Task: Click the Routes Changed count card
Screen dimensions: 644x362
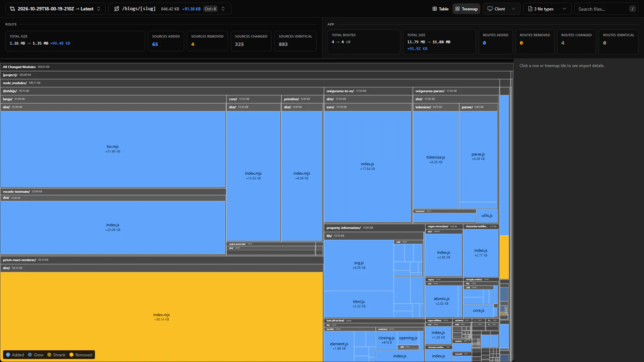Action: [x=576, y=42]
